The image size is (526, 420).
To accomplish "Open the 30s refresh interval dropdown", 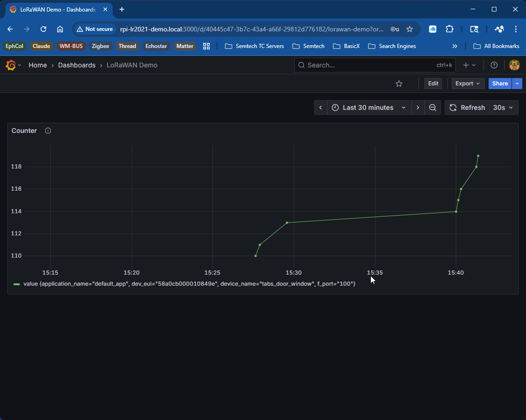I will (x=503, y=108).
